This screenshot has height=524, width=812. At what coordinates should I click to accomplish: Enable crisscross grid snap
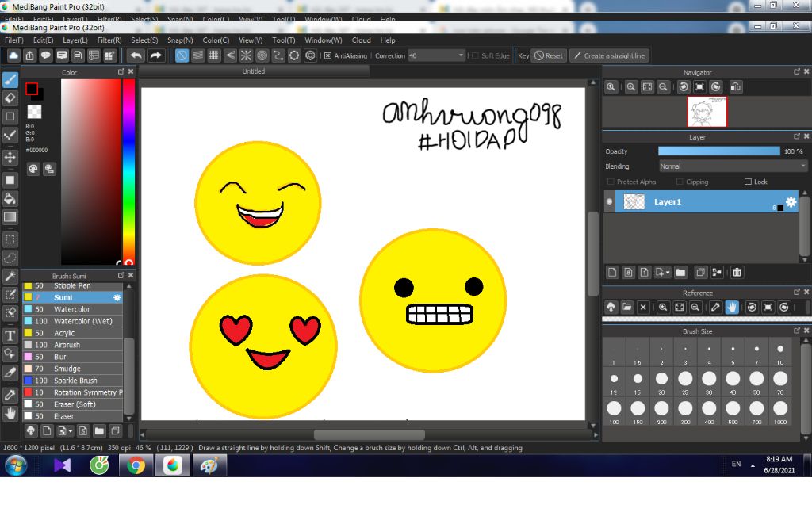(214, 55)
